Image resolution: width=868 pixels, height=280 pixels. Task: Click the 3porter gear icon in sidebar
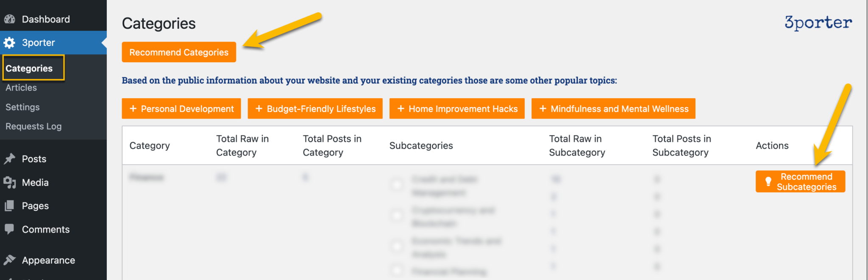coord(9,42)
